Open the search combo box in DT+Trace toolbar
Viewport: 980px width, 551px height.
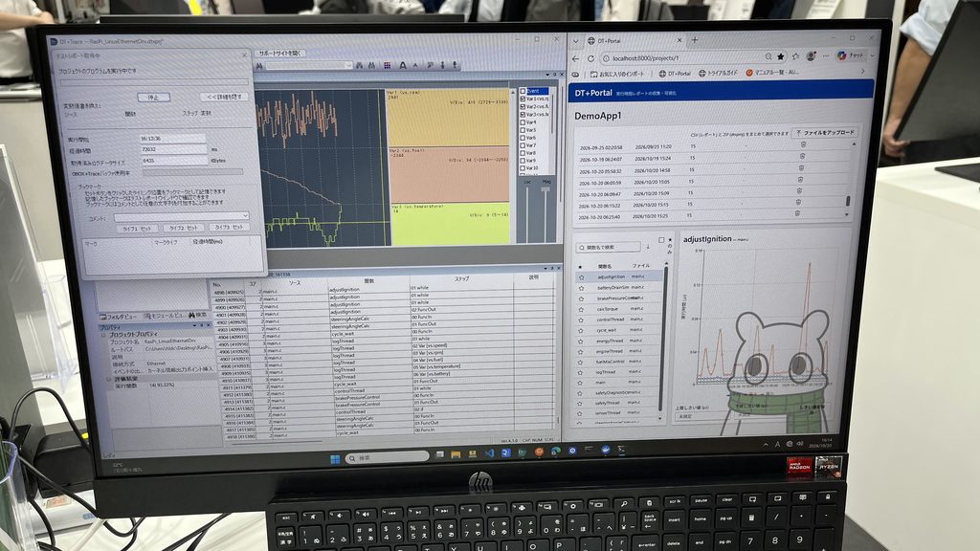[309, 65]
